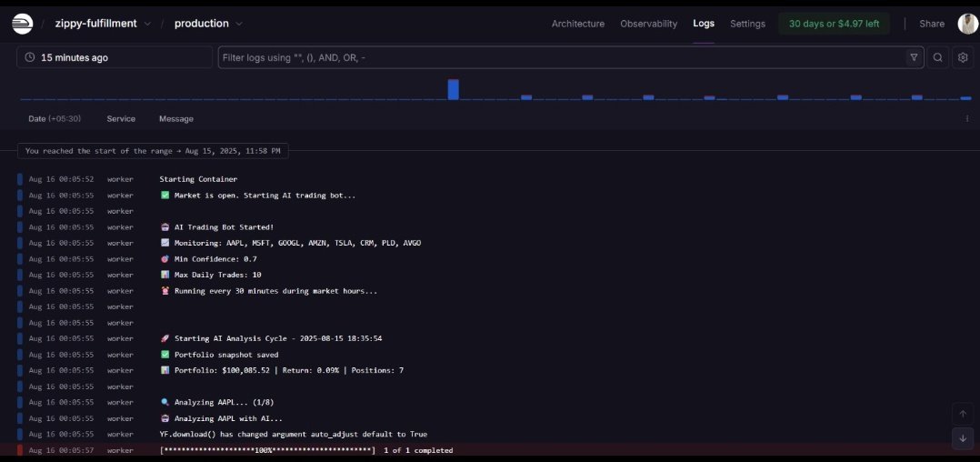Click the 'Analyzing AAPL with AI...' log line

[x=490, y=418]
